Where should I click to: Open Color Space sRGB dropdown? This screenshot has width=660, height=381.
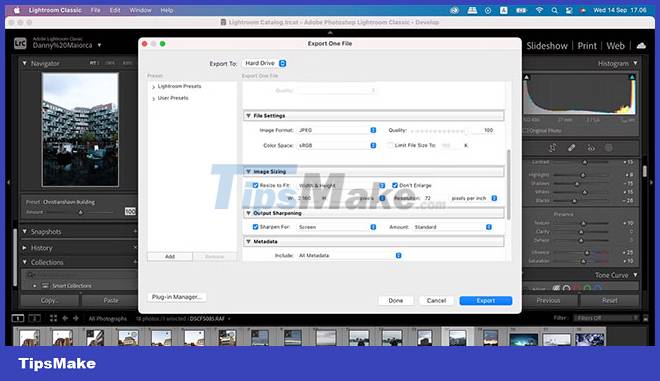pos(337,145)
